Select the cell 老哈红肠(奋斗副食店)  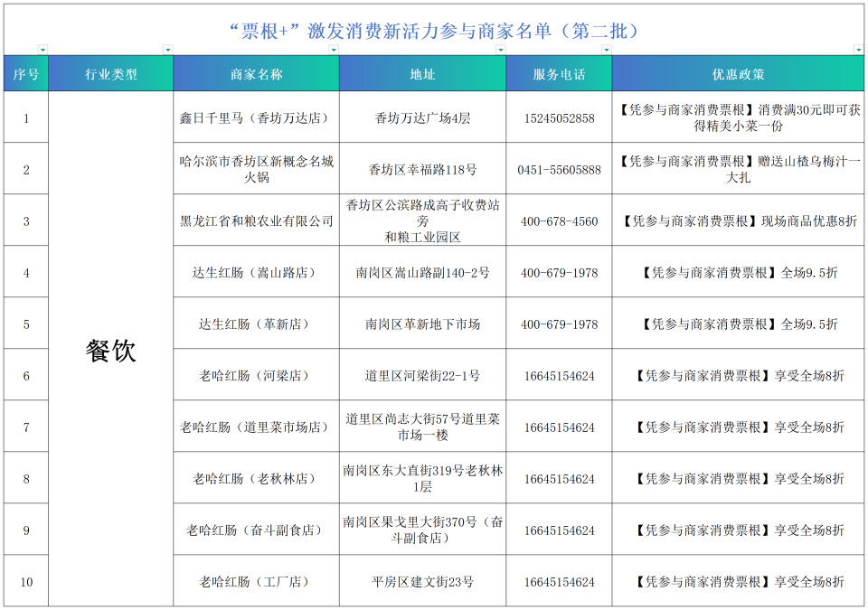[x=256, y=530]
